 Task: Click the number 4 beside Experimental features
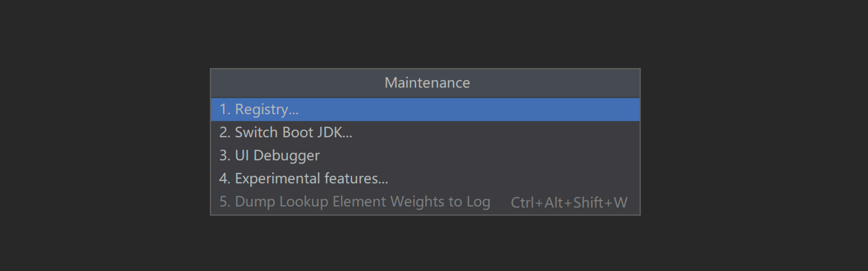224,179
